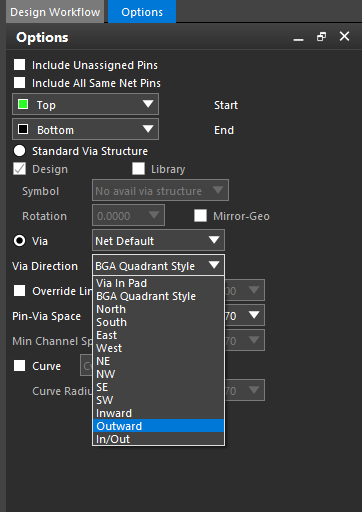This screenshot has width=362, height=512.
Task: Open the Bottom end layer dropdown
Action: (x=85, y=129)
